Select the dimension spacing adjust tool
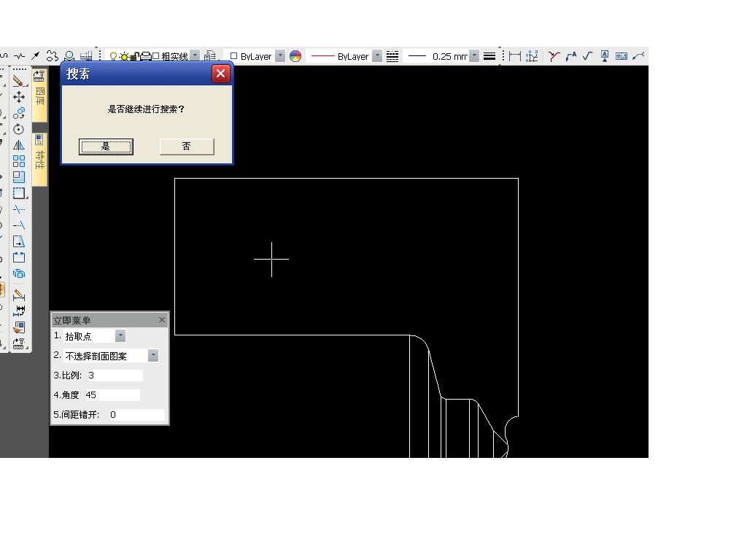Image resolution: width=747 pixels, height=560 pixels. pyautogui.click(x=18, y=311)
